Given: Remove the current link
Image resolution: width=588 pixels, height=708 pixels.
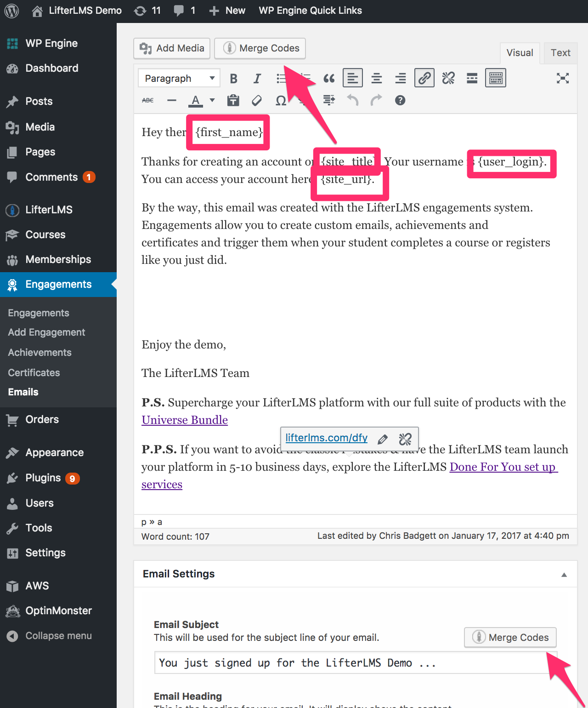Looking at the screenshot, I should (x=448, y=78).
